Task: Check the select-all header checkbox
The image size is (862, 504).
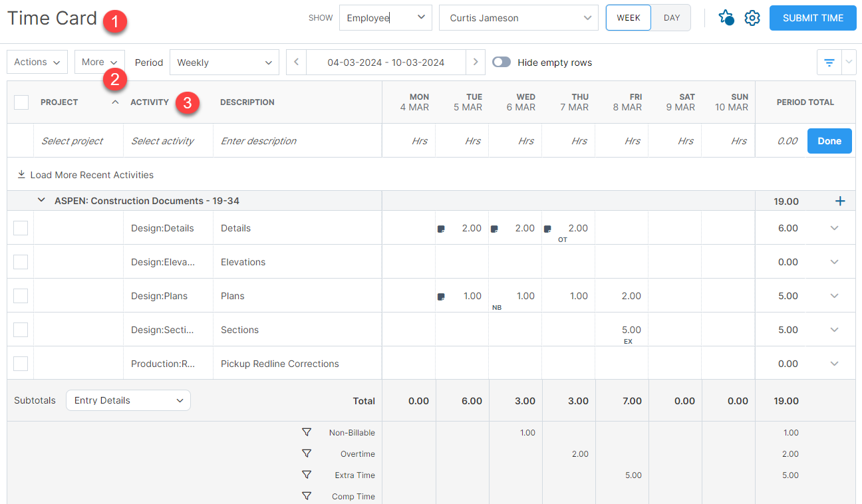Action: [x=21, y=102]
